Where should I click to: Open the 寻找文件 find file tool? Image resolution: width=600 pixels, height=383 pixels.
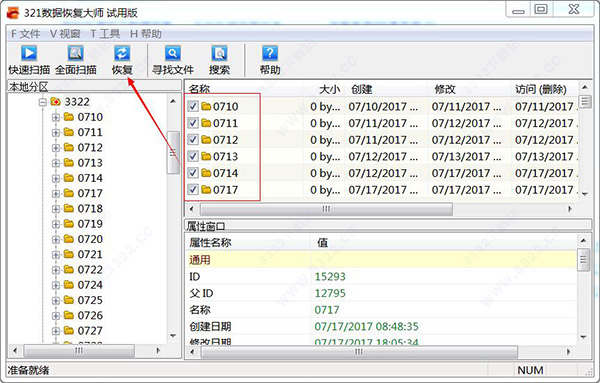[x=173, y=60]
